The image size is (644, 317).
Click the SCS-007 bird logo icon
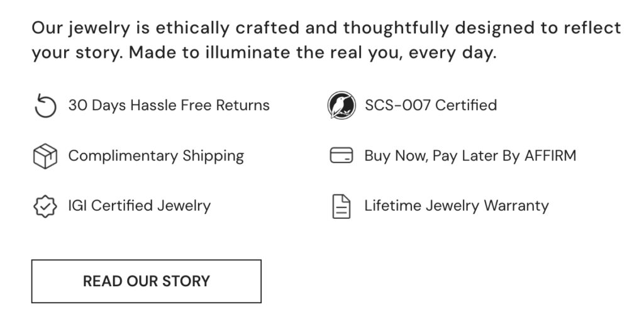[x=341, y=106]
